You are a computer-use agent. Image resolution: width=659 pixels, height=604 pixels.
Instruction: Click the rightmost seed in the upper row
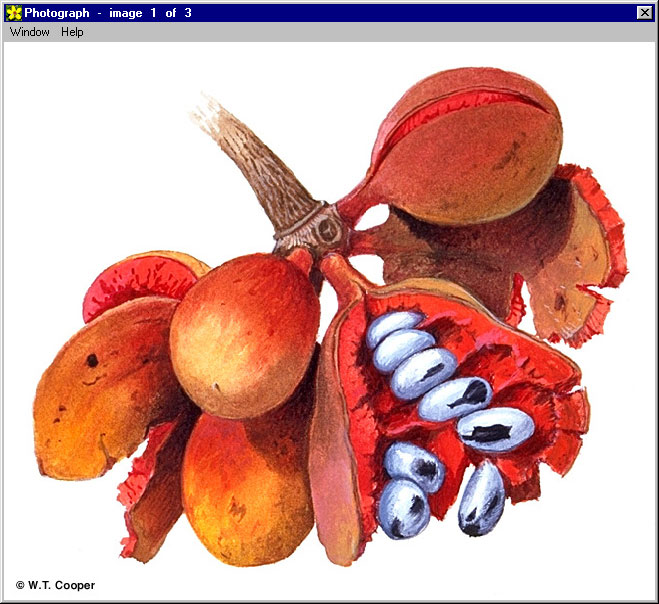497,428
